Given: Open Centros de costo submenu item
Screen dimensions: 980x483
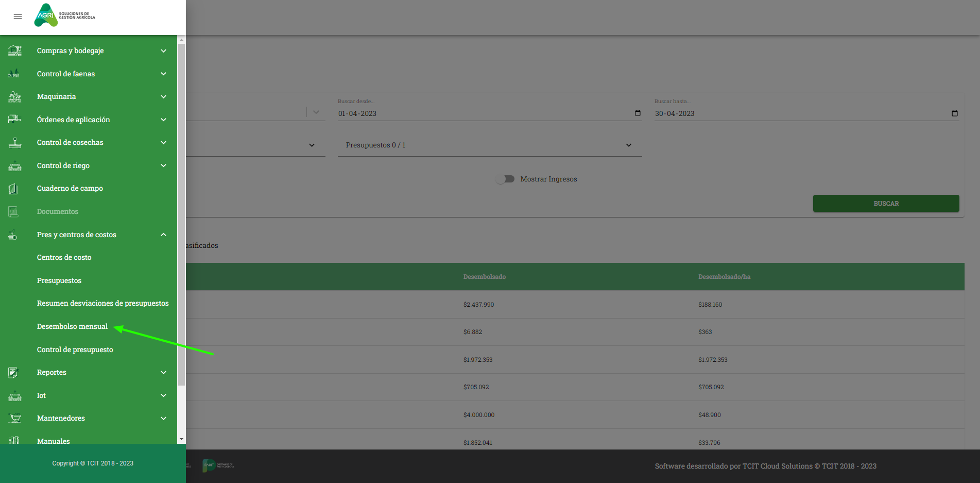Looking at the screenshot, I should tap(64, 257).
